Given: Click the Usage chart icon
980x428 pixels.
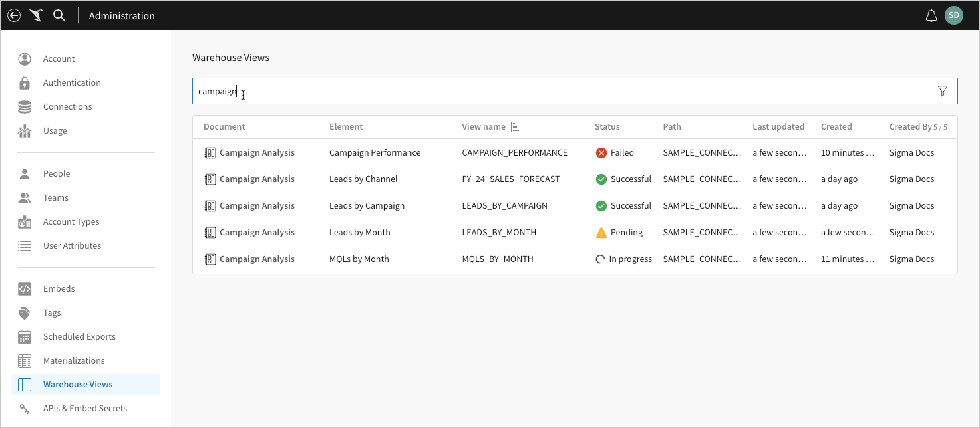Looking at the screenshot, I should 25,131.
